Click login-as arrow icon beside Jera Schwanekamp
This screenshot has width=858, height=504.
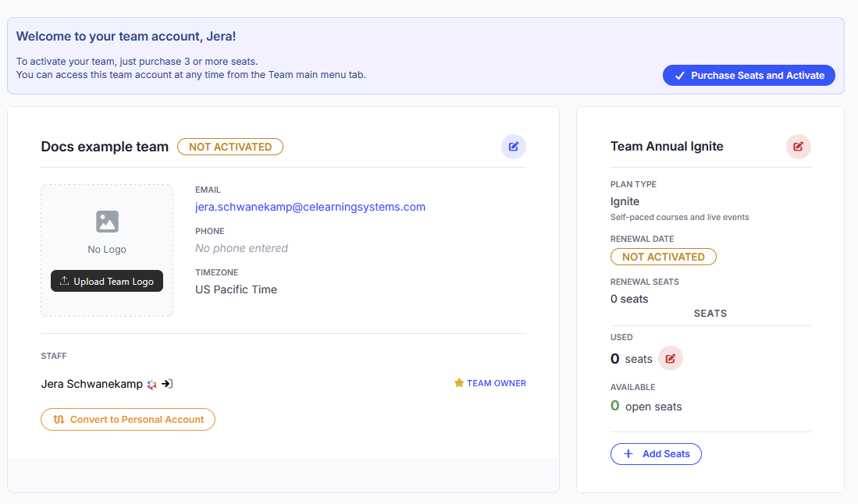[167, 384]
